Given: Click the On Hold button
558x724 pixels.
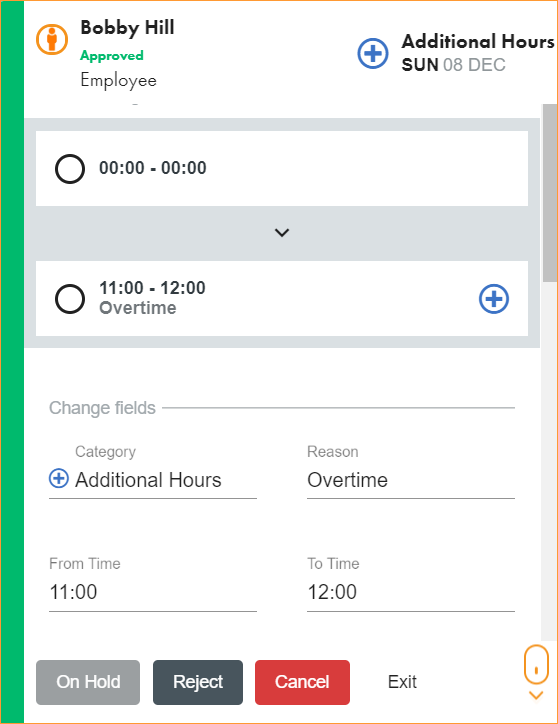Looking at the screenshot, I should point(88,682).
